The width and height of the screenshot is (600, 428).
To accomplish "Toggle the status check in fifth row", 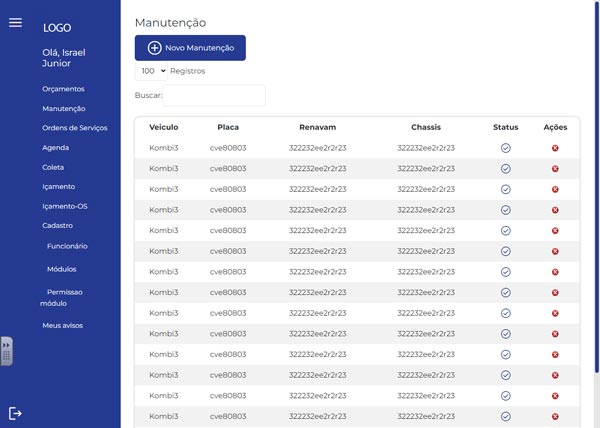I will click(505, 231).
